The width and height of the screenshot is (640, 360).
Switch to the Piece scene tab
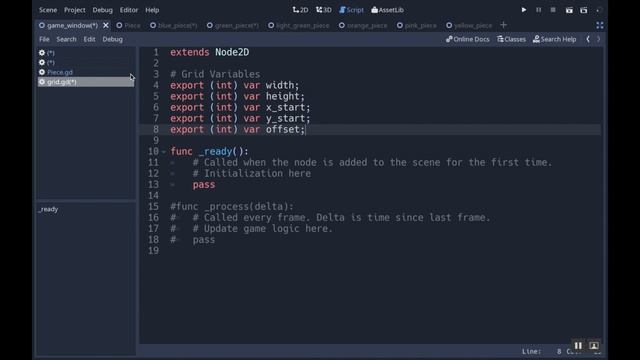point(128,25)
